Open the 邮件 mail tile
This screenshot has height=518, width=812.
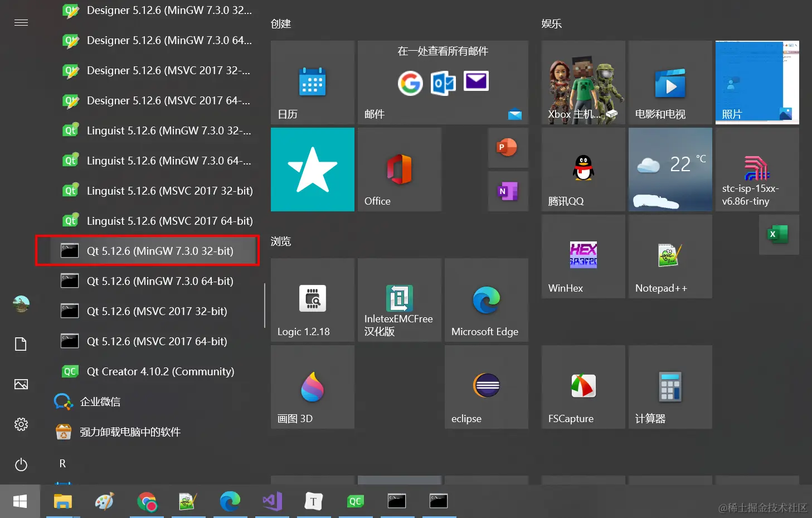(x=443, y=83)
